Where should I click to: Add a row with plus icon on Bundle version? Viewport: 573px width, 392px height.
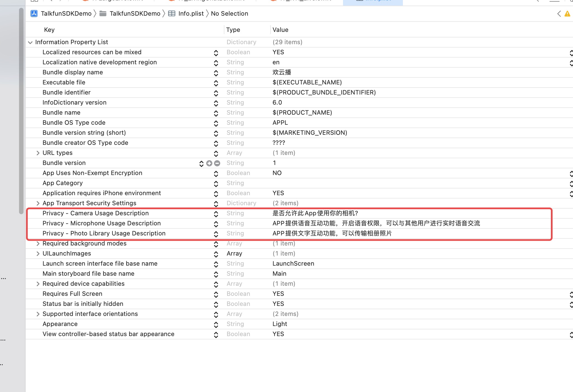click(x=209, y=163)
